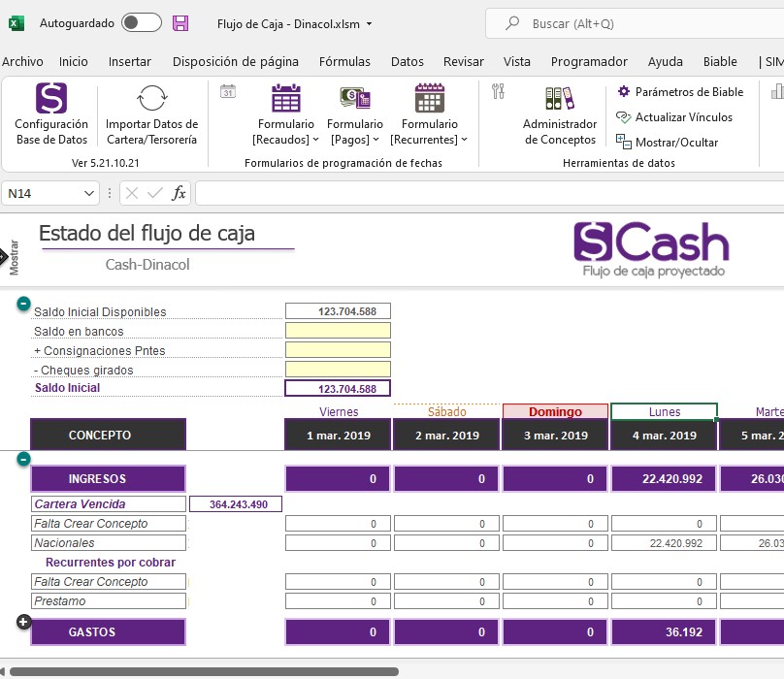784x679 pixels.
Task: Select yellow Saldo en bancos cell
Action: point(338,331)
